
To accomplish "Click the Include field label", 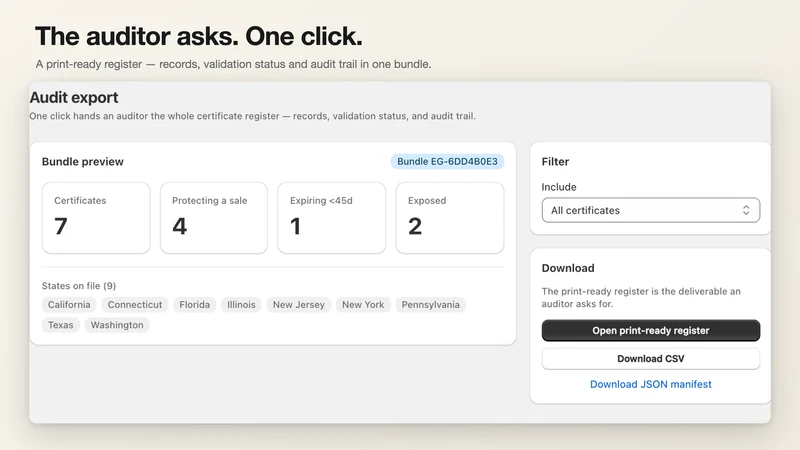I will coord(559,187).
